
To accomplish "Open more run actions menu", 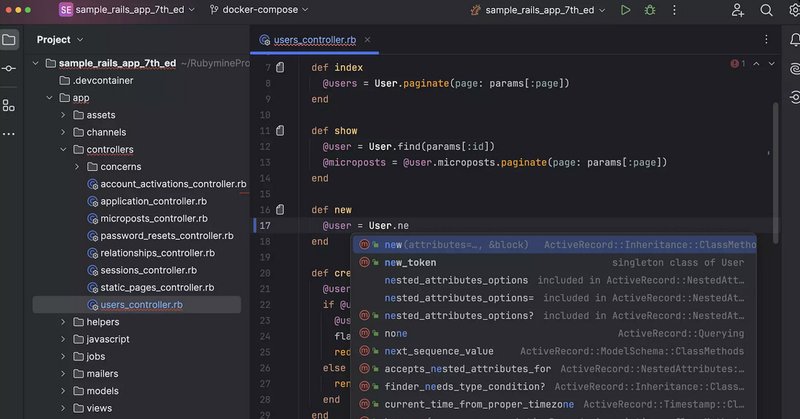I will 674,10.
